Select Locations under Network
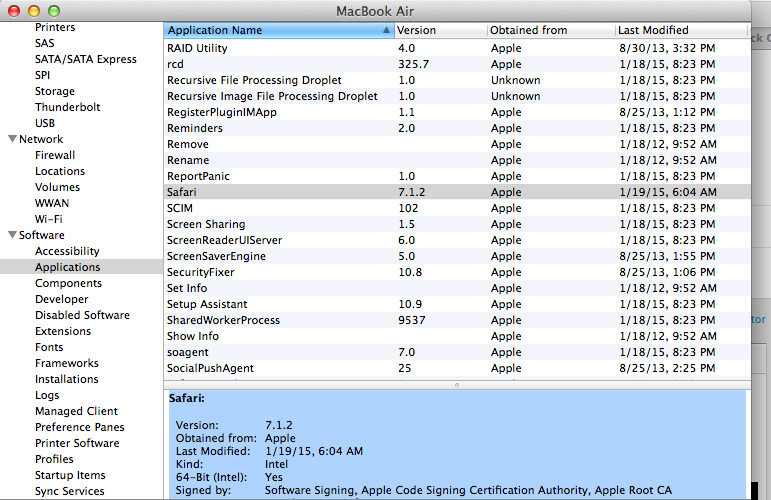Screen dimensions: 771x500 point(60,171)
